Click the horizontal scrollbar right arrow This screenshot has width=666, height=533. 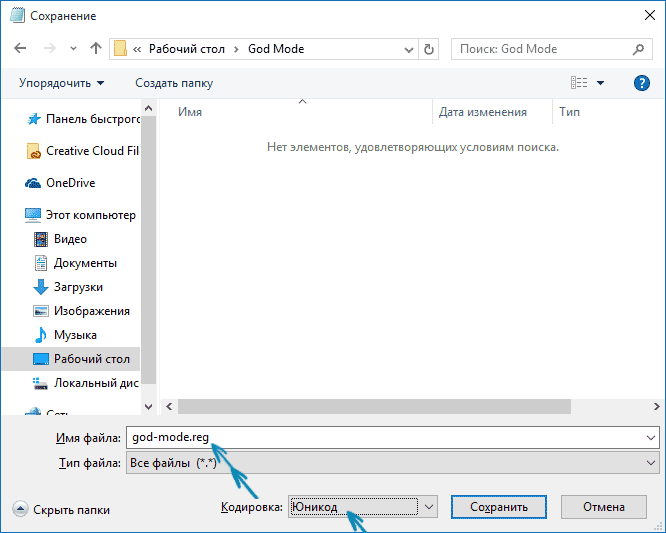[656, 406]
